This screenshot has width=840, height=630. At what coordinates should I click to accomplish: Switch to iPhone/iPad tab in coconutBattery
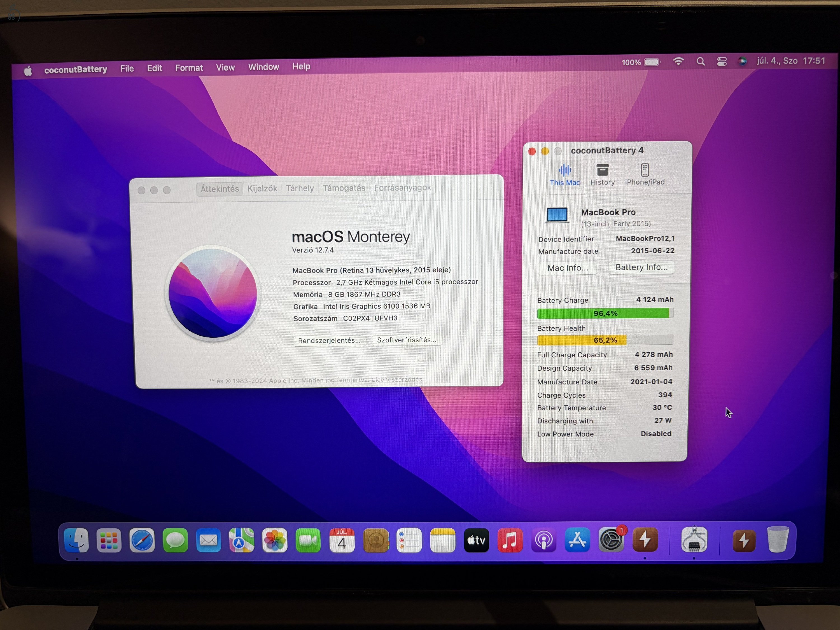coord(645,175)
